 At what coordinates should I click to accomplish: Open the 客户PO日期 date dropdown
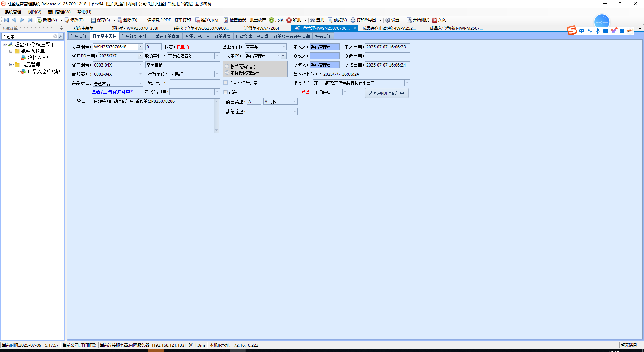[141, 56]
